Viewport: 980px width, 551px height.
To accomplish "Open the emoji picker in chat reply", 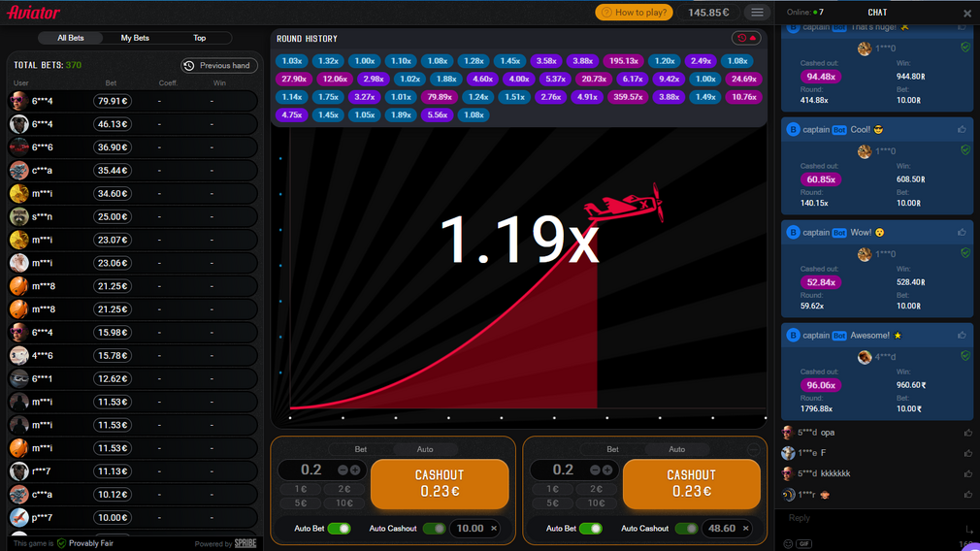I will click(x=788, y=543).
